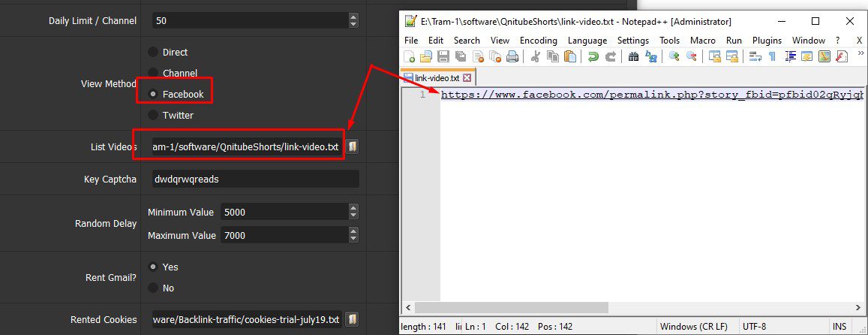Screen dimensions: 868x335
Task: Open the Run menu
Action: click(x=734, y=41)
